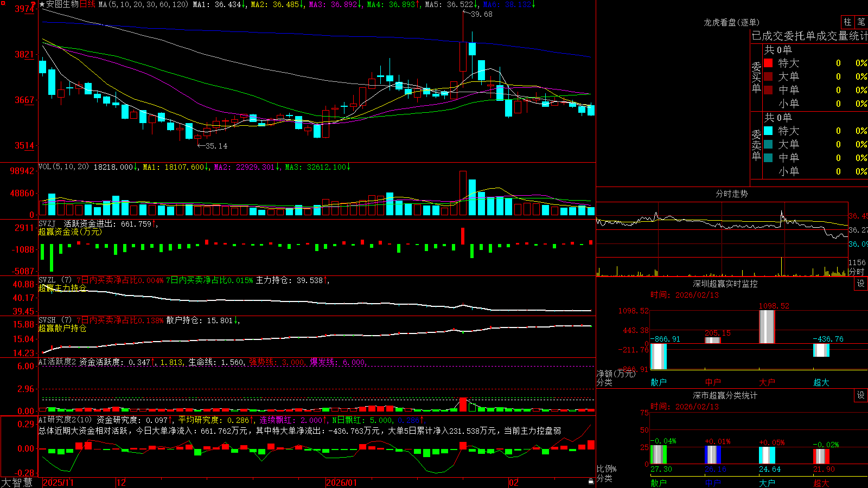Click the 时间: 2026/02/13 in 深圳超赢实时监控
The width and height of the screenshot is (868, 488).
point(685,295)
